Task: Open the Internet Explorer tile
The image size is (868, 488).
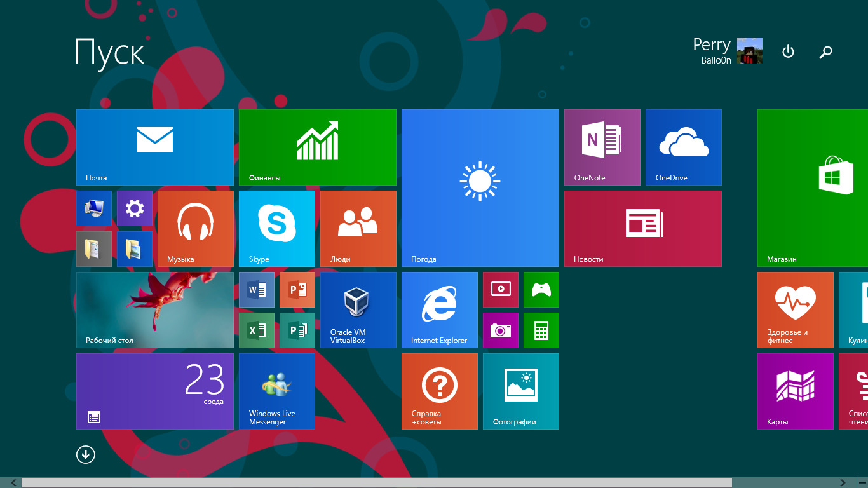Action: click(x=439, y=309)
